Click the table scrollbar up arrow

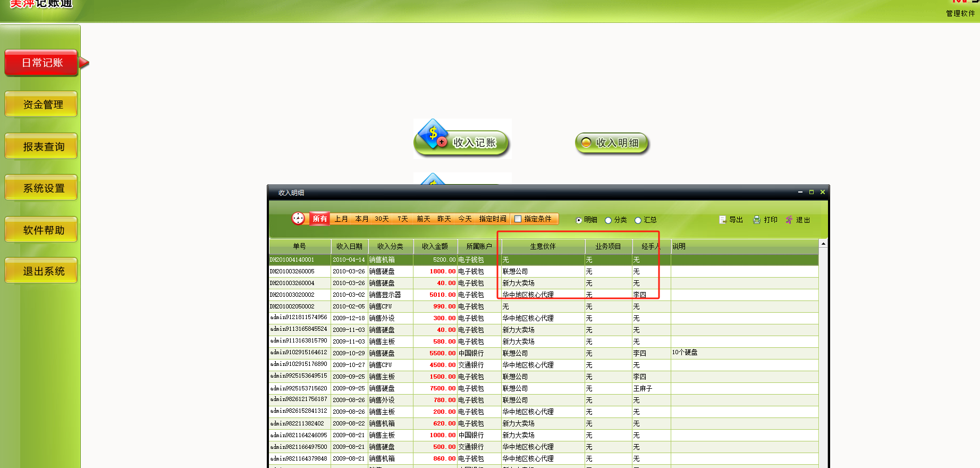click(823, 244)
